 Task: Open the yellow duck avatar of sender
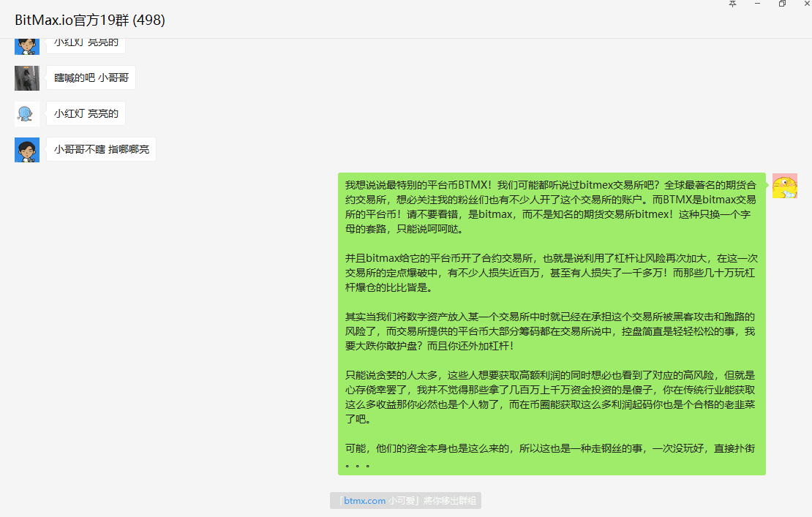784,186
